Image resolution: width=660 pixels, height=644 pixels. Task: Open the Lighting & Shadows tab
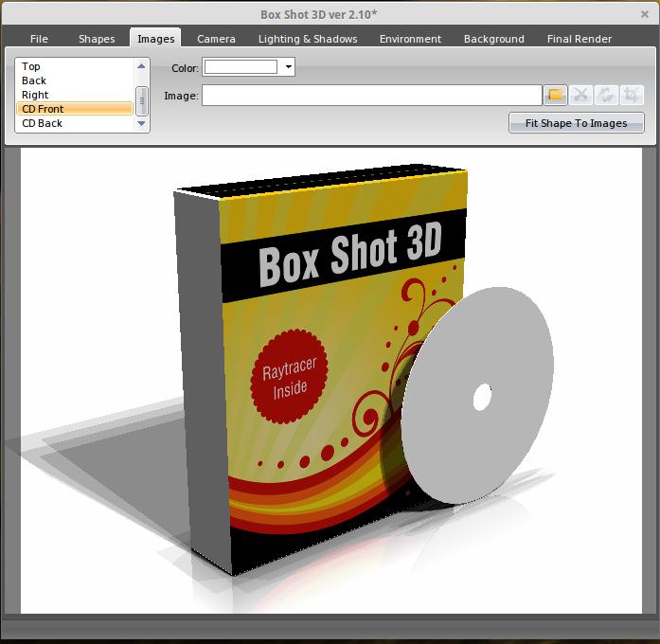(x=308, y=39)
